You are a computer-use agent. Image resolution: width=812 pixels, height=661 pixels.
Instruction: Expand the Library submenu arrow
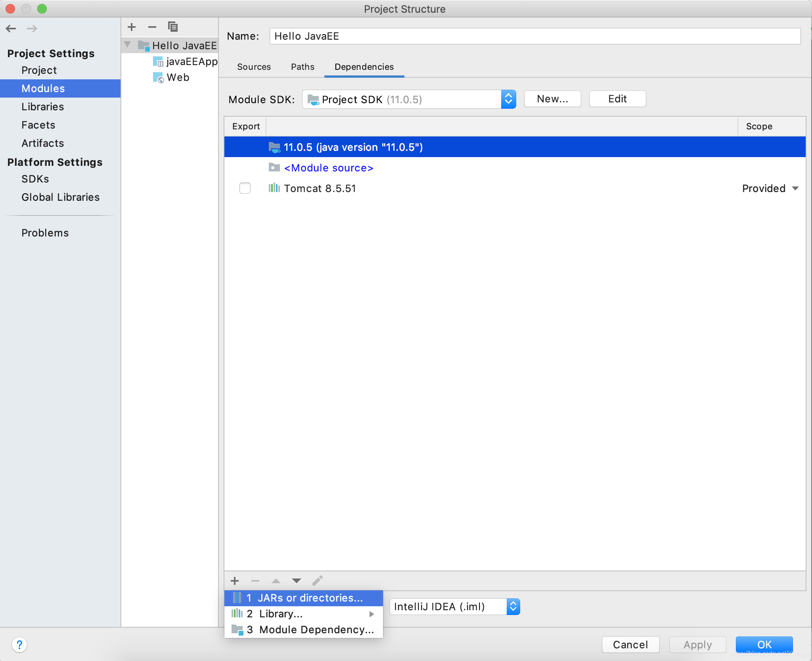(x=372, y=614)
